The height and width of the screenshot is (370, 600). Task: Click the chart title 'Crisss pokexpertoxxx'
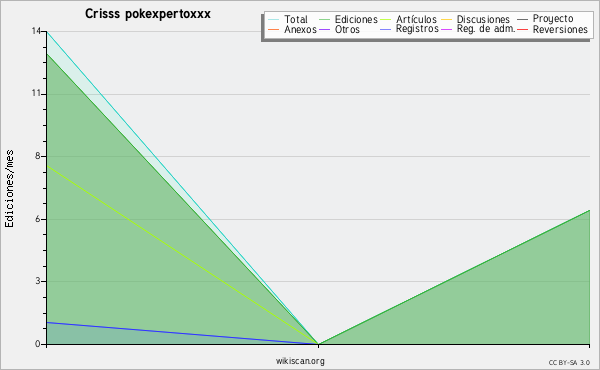pyautogui.click(x=148, y=14)
